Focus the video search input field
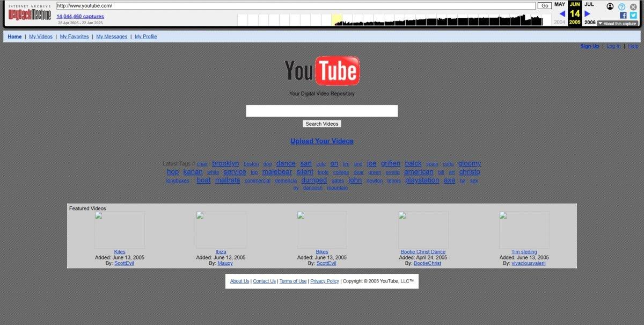644x325 pixels. tap(322, 111)
